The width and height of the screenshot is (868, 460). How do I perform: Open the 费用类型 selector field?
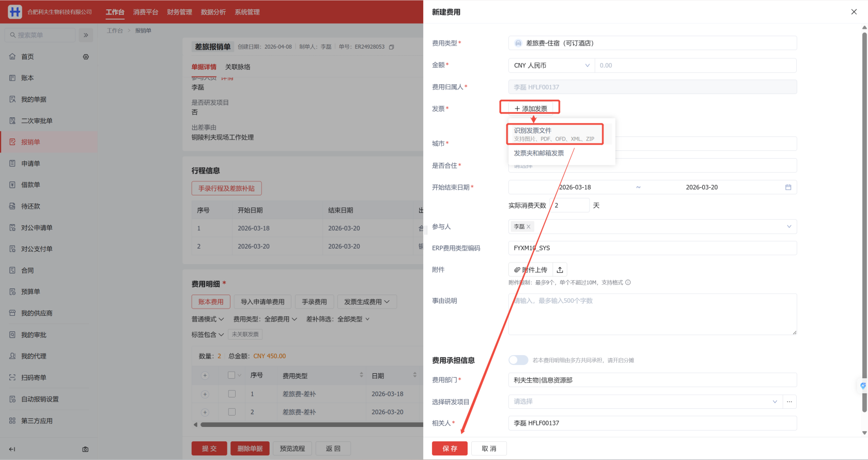point(653,43)
